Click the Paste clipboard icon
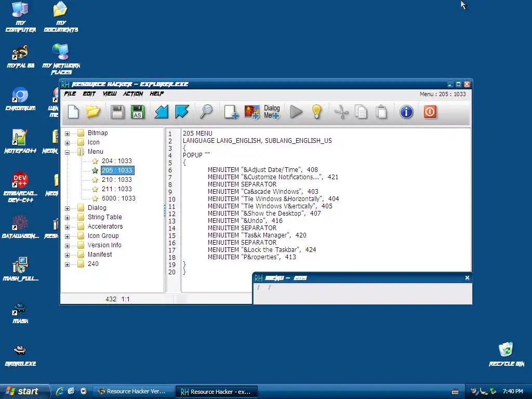Viewport: 532px width, 399px height. 381,112
